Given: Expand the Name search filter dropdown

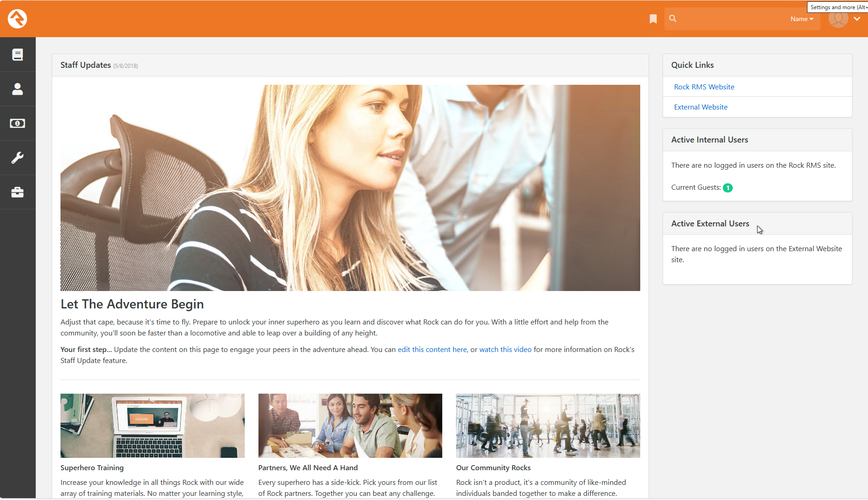Looking at the screenshot, I should tap(802, 19).
